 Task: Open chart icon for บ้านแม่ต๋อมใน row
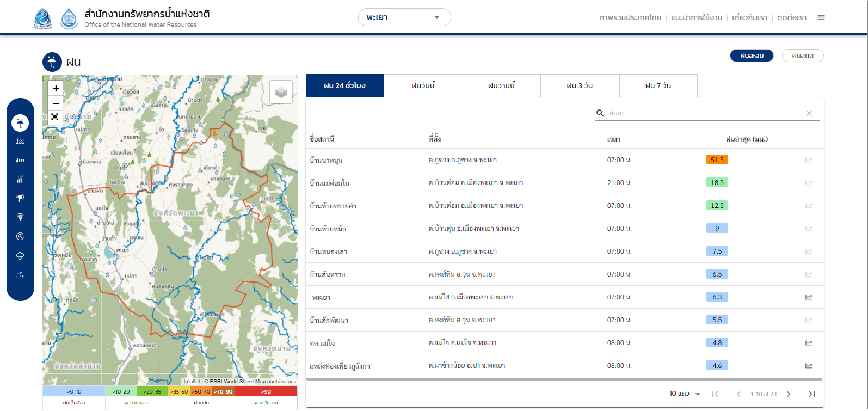pyautogui.click(x=809, y=183)
